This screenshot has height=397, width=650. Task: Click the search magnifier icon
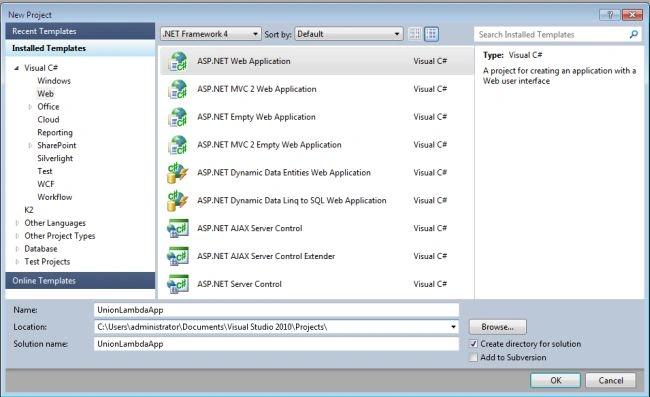pyautogui.click(x=633, y=34)
